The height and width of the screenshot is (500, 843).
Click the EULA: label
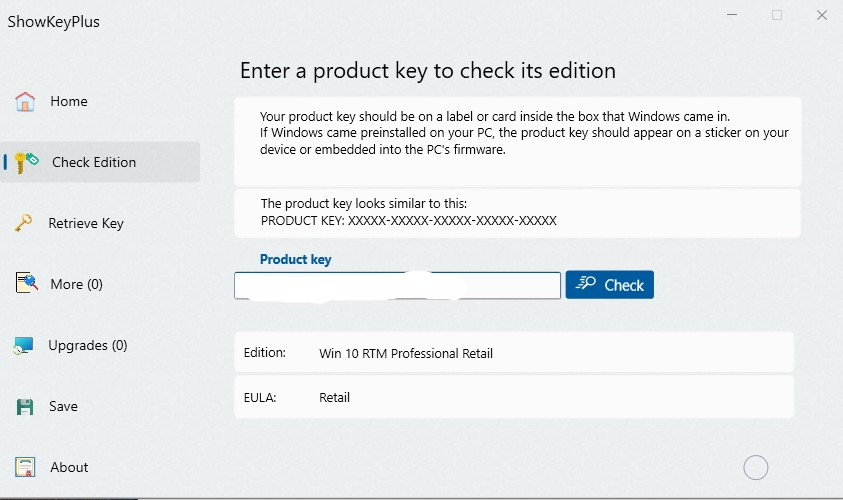[260, 397]
